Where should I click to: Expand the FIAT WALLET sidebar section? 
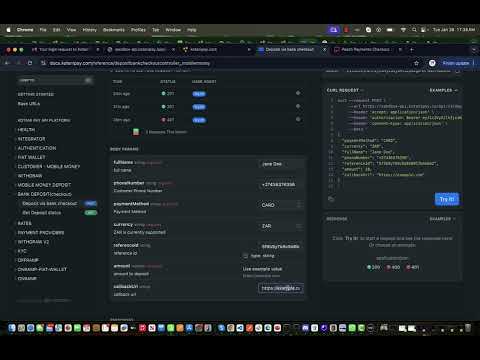coord(31,157)
